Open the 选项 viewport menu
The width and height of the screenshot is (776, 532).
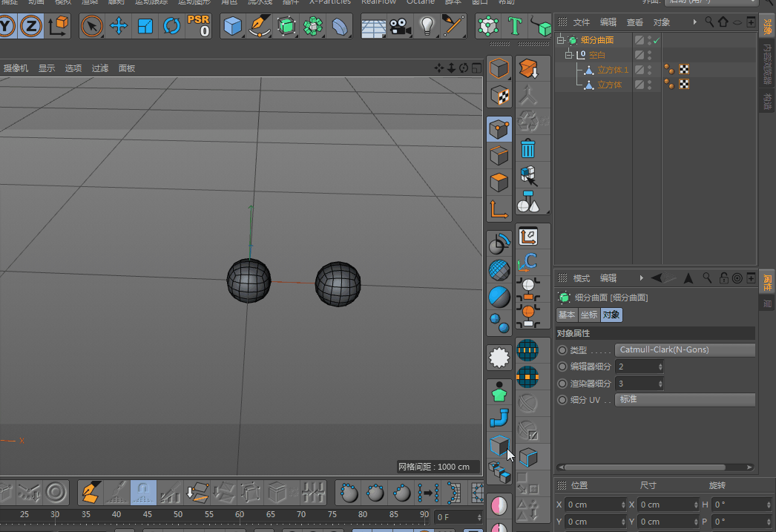(x=73, y=68)
